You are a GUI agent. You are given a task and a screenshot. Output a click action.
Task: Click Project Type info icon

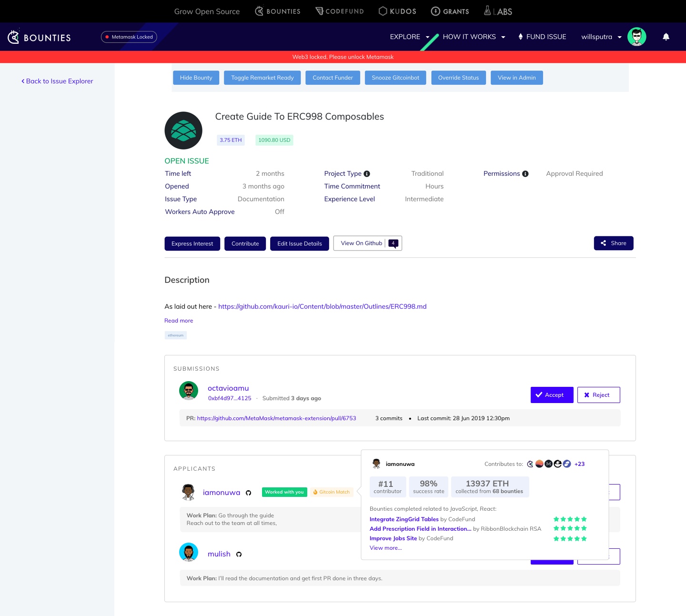[367, 174]
